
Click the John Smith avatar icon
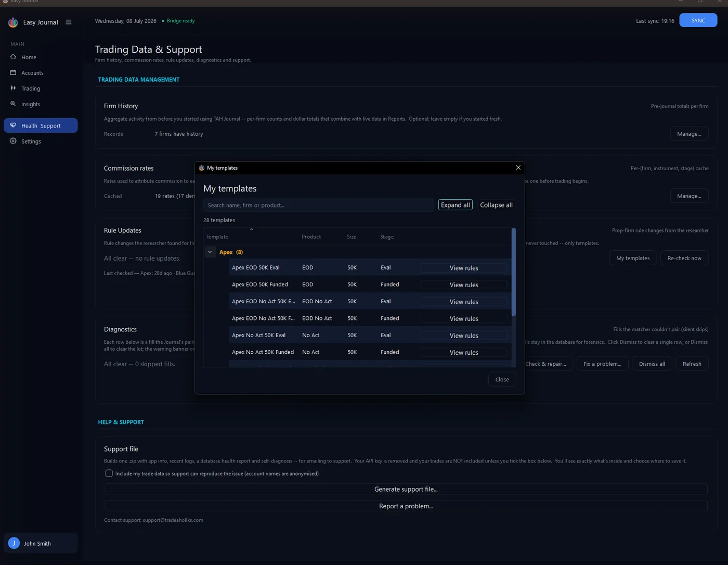(14, 543)
